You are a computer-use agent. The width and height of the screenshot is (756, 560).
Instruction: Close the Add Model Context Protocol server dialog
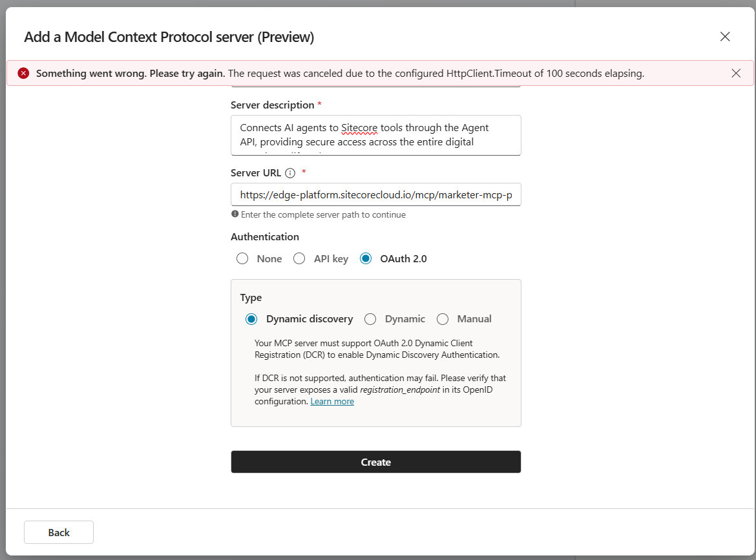point(725,37)
